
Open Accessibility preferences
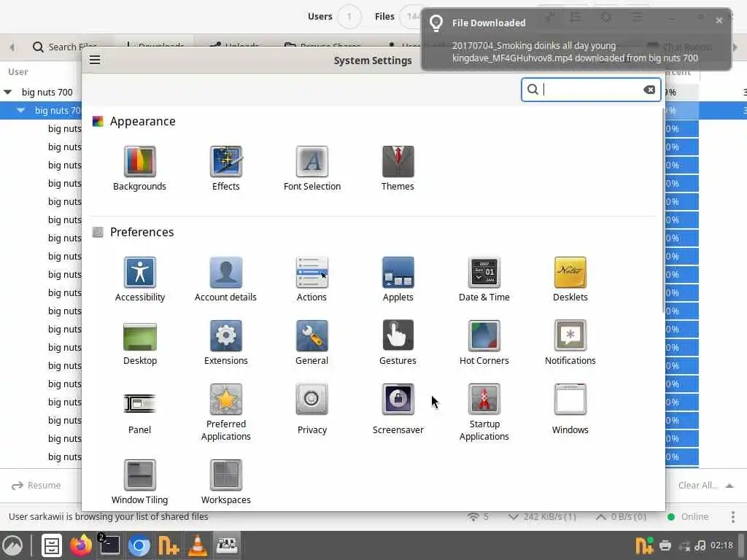pyautogui.click(x=139, y=279)
